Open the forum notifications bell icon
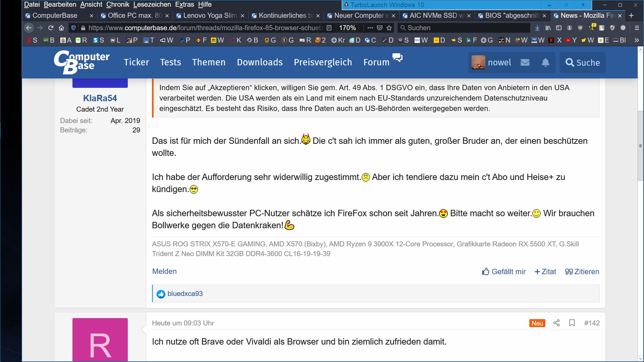The width and height of the screenshot is (644, 362). click(x=546, y=62)
